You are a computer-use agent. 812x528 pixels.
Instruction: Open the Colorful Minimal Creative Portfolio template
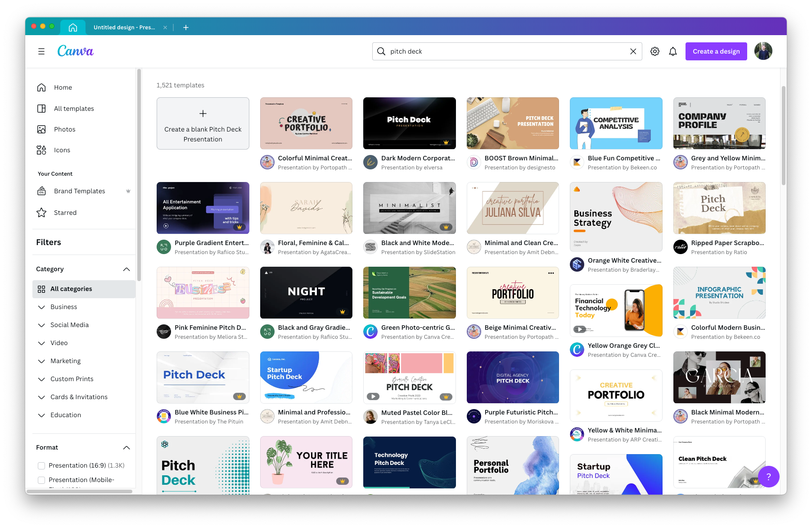(306, 123)
